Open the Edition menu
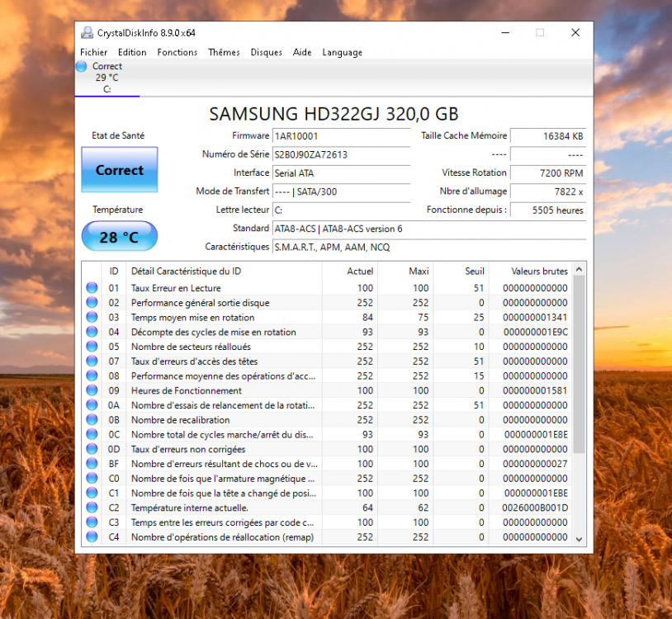This screenshot has height=619, width=672. [x=132, y=52]
